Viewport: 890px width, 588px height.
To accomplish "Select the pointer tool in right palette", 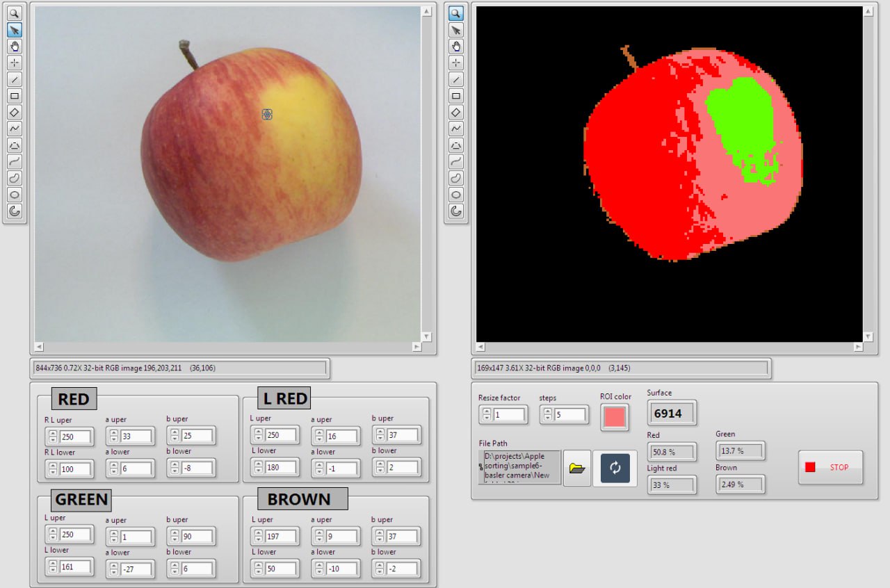I will pos(456,30).
